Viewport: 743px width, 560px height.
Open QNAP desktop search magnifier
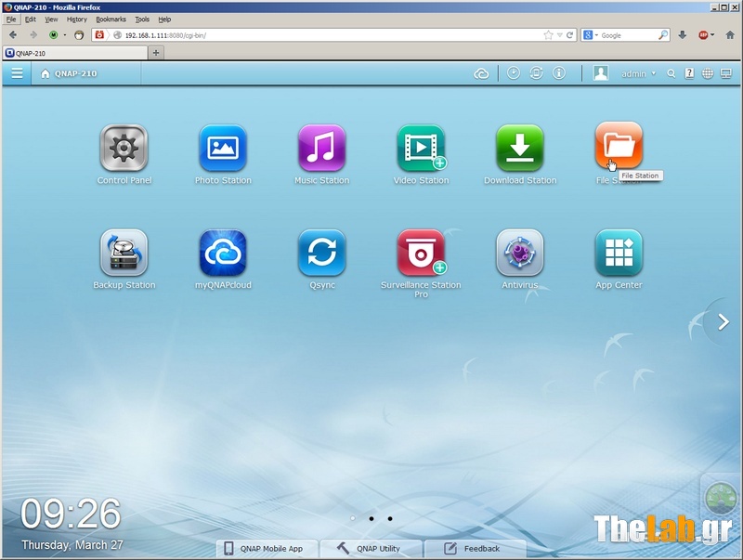tap(671, 74)
